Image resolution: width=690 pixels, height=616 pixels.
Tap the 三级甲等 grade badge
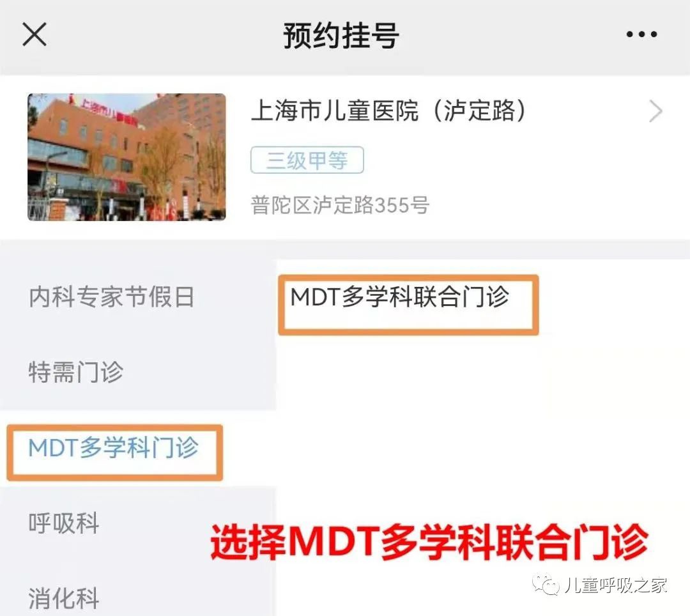[x=307, y=160]
